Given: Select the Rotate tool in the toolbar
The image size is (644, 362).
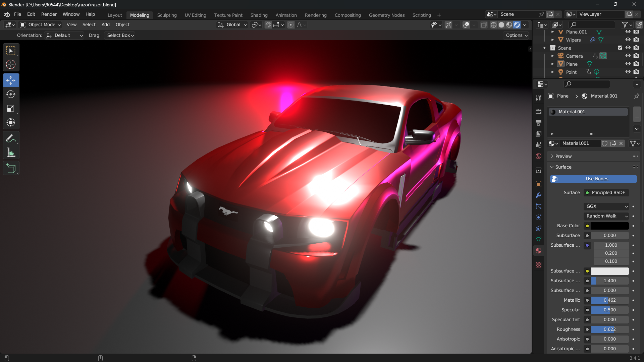Looking at the screenshot, I should click(x=11, y=95).
